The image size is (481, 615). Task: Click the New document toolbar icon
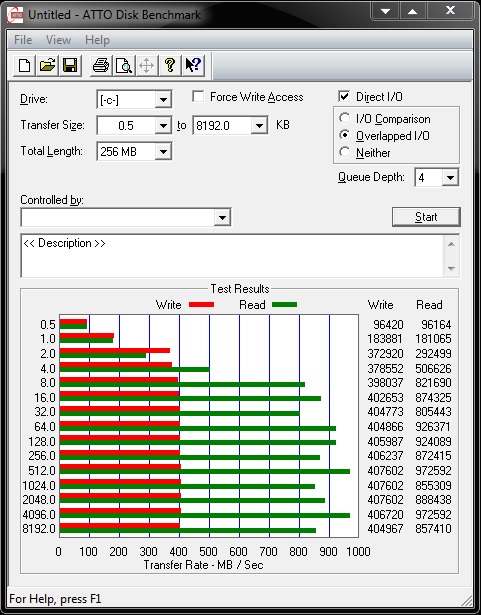click(24, 65)
